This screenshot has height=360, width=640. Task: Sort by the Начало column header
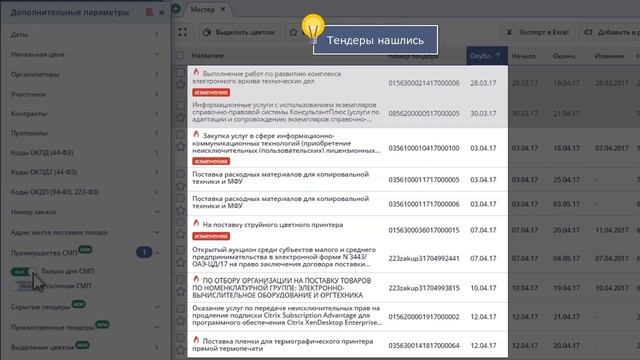coord(523,56)
